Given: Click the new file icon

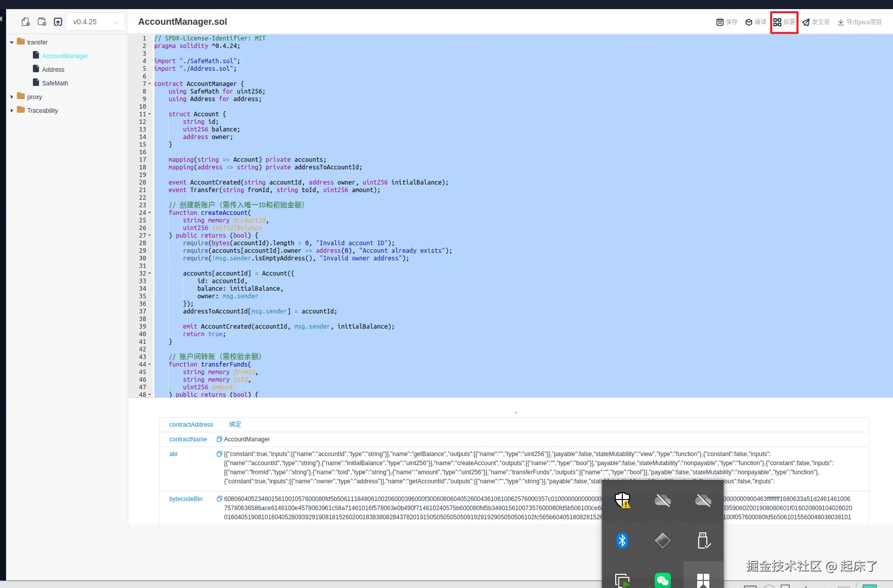Looking at the screenshot, I should point(26,22).
